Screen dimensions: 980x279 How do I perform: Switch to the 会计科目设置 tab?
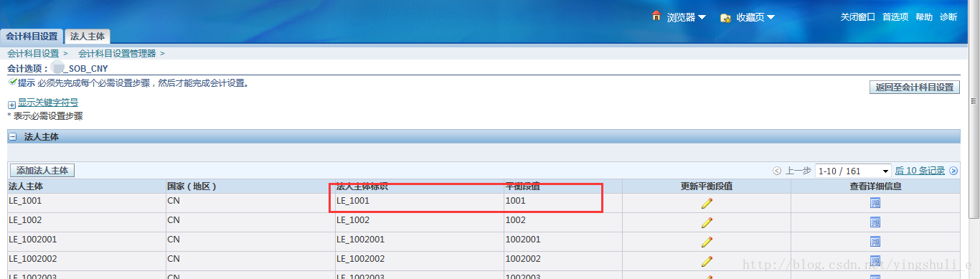point(32,37)
